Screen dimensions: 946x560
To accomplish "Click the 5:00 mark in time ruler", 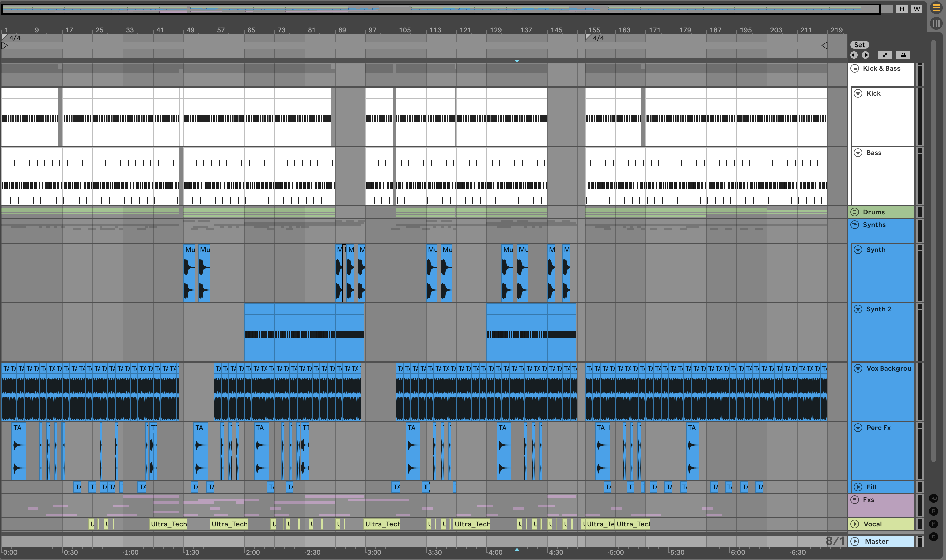I will pyautogui.click(x=616, y=553).
